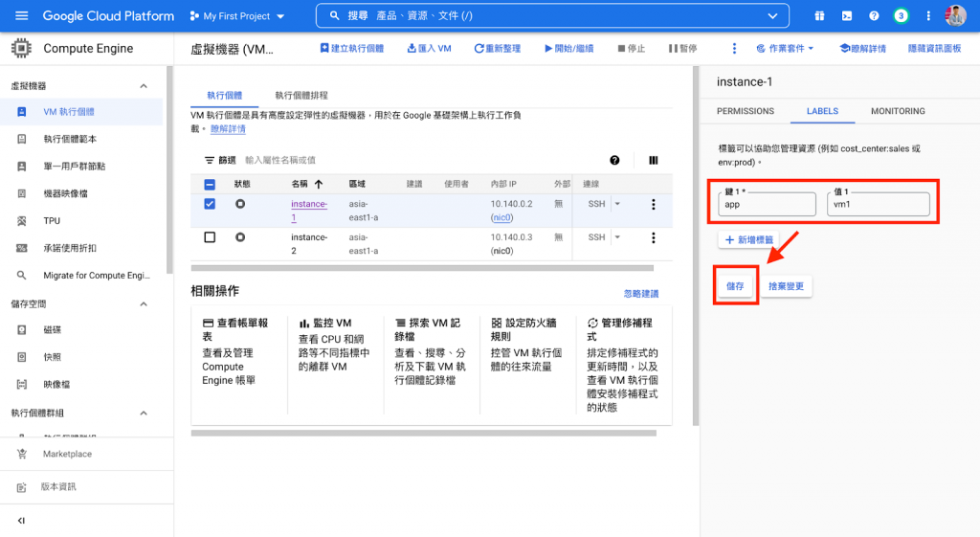Select the 執行個體 tab
980x537 pixels.
click(x=224, y=95)
